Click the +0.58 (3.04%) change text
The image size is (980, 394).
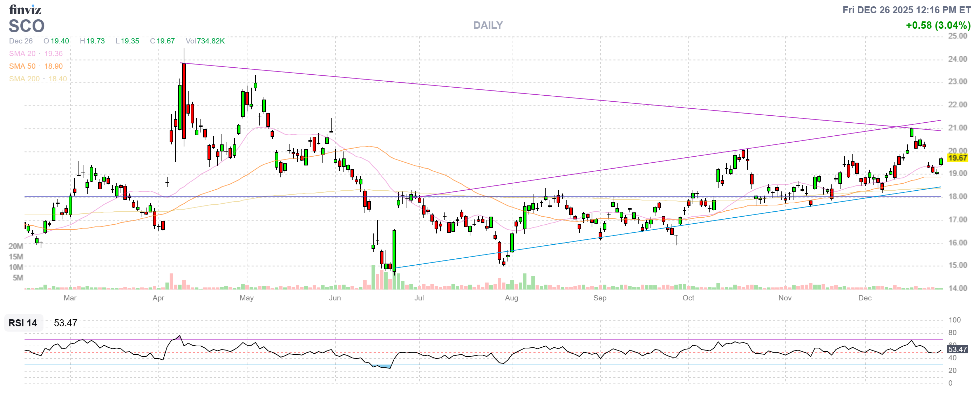[x=938, y=26]
